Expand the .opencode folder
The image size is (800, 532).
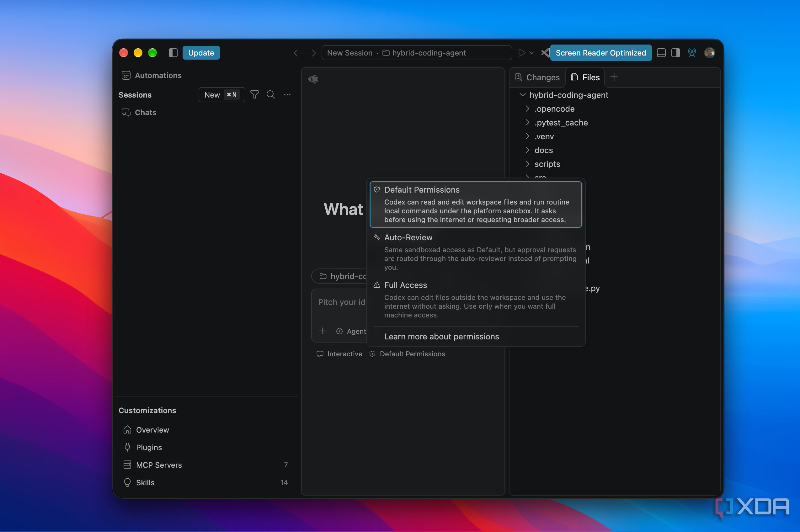(527, 109)
